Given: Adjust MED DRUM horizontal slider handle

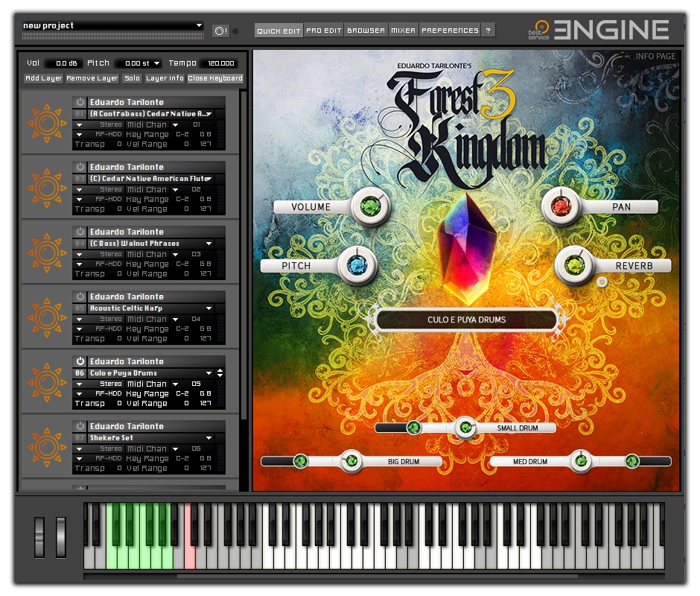Looking at the screenshot, I should pos(631,460).
